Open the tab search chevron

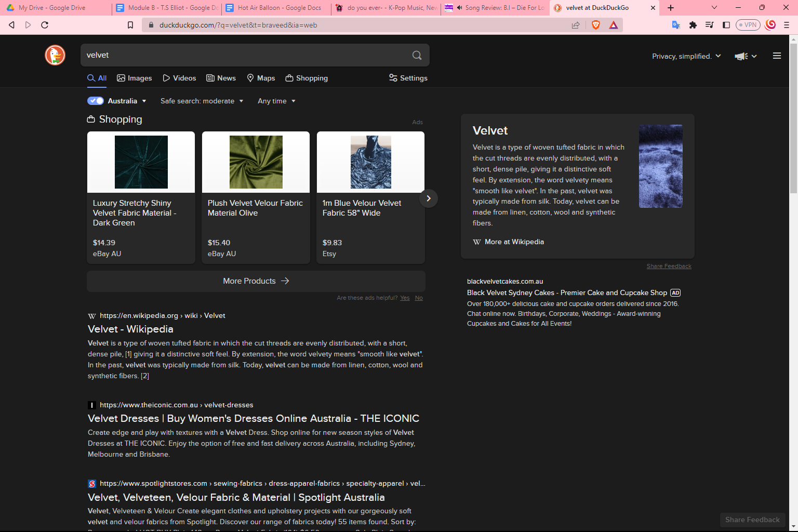coord(714,8)
